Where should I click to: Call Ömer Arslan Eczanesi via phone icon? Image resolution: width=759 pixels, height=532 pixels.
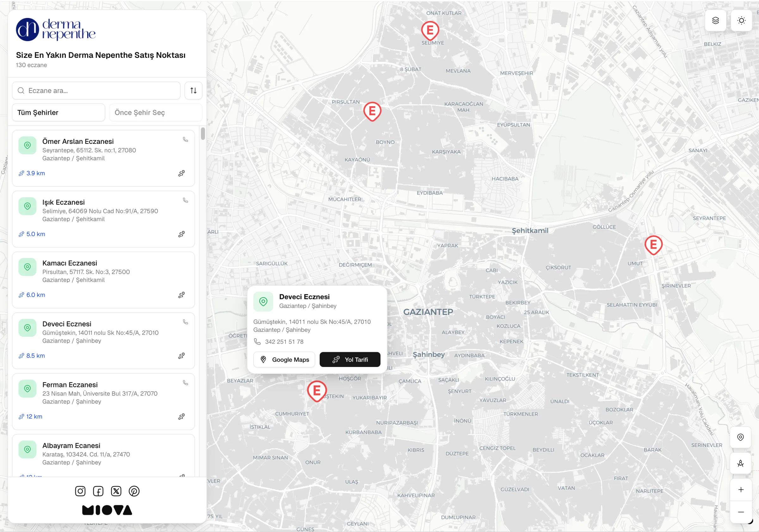click(185, 139)
